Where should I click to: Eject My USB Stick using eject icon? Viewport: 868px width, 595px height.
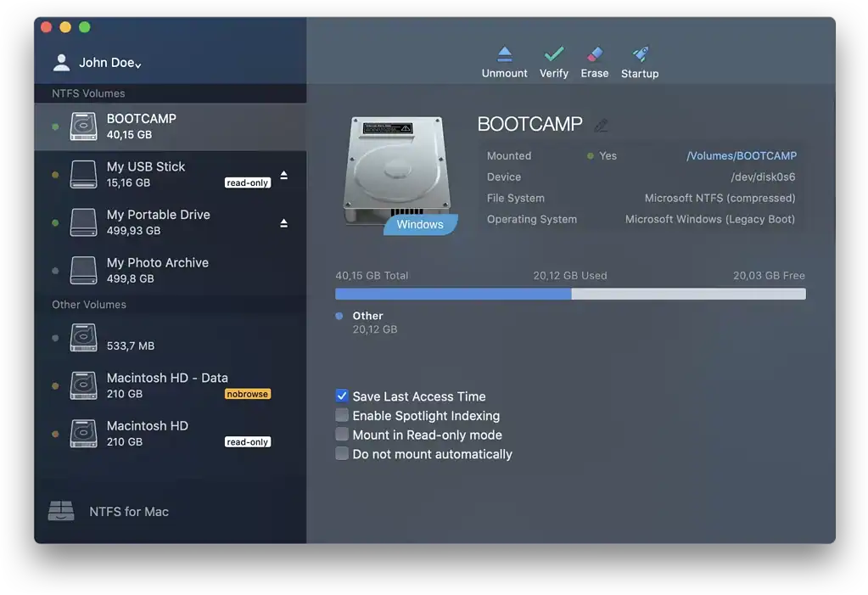[283, 176]
